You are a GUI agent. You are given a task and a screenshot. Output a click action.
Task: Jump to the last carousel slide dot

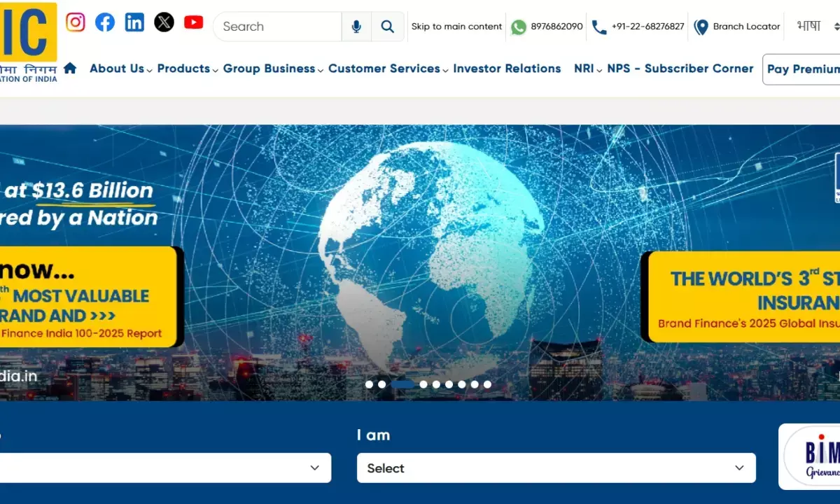pos(487,384)
